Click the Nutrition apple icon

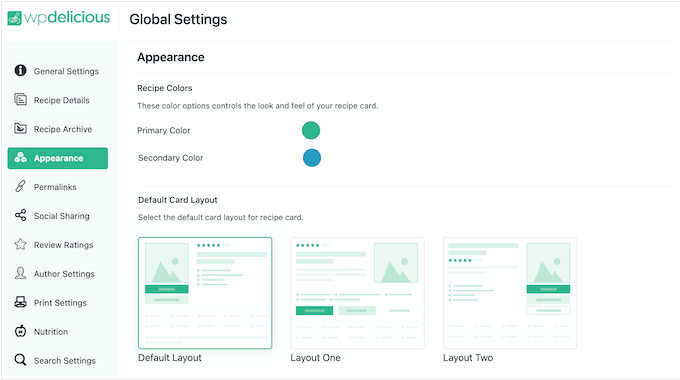(x=20, y=331)
